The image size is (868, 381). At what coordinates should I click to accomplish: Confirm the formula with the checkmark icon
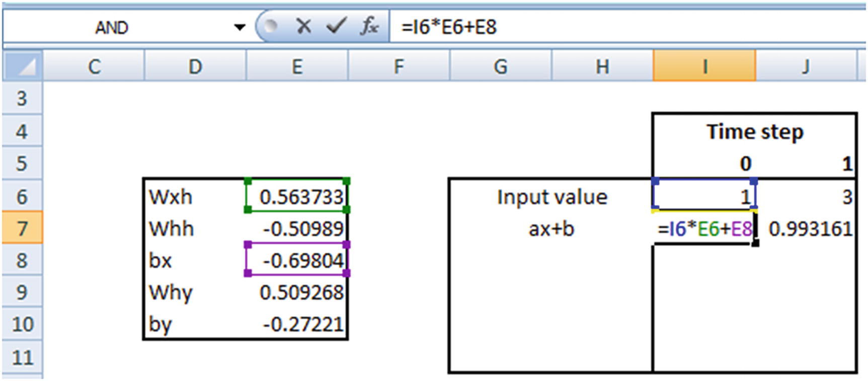click(336, 26)
